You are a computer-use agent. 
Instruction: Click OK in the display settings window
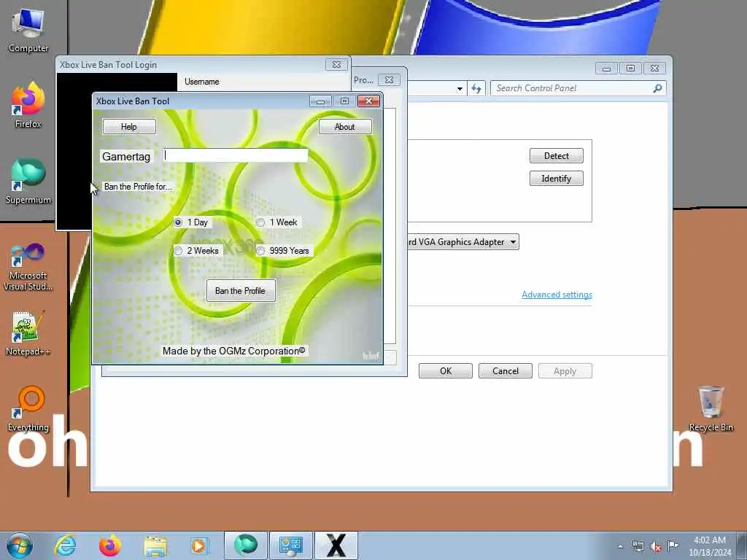click(x=446, y=371)
